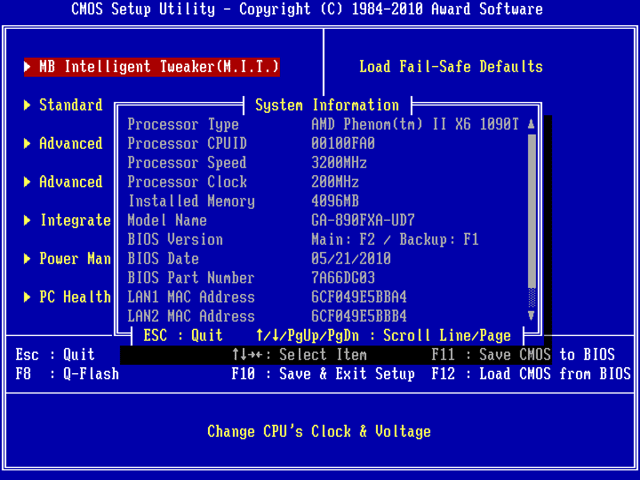Screen dimensions: 640x480
Task: Click F12 : Load CMOS from BIOS
Action: [x=531, y=374]
